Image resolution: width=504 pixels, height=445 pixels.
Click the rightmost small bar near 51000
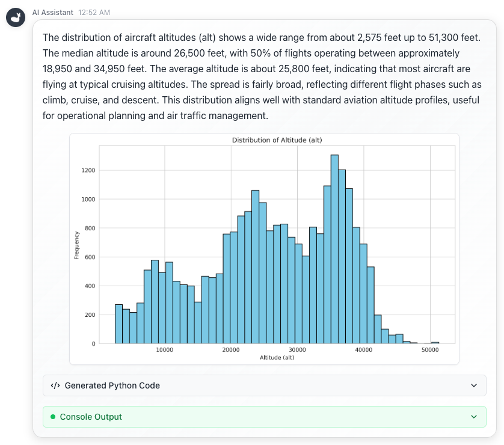click(435, 343)
